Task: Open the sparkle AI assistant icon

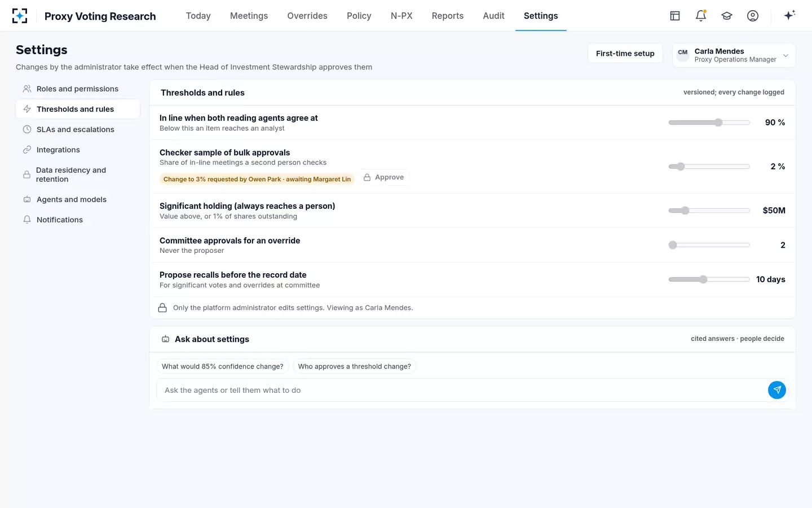Action: pyautogui.click(x=789, y=15)
